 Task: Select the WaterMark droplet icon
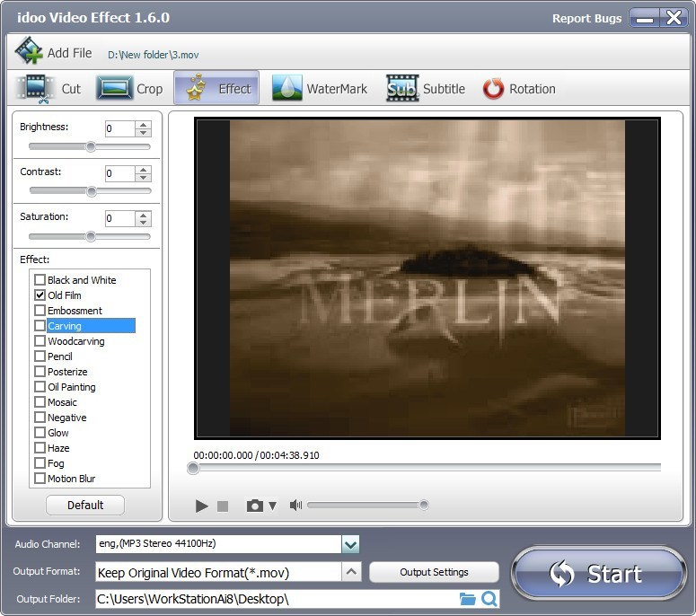tap(286, 88)
